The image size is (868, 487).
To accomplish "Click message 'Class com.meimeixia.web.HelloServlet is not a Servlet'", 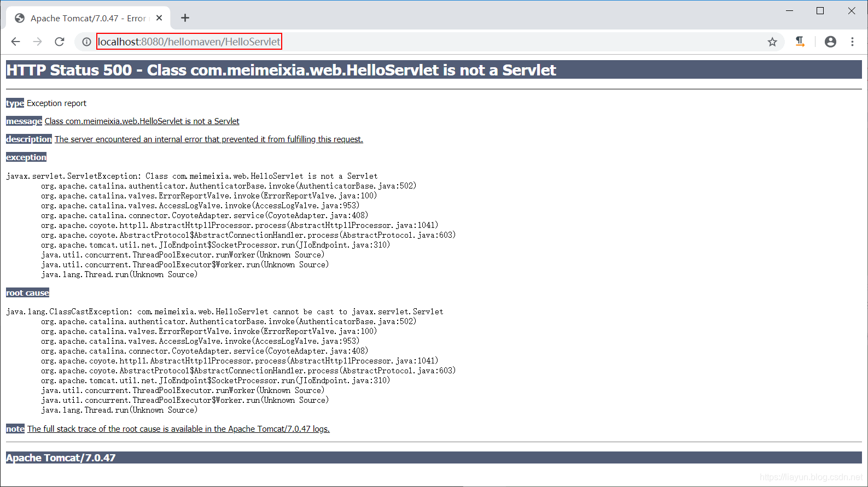I will (x=142, y=121).
